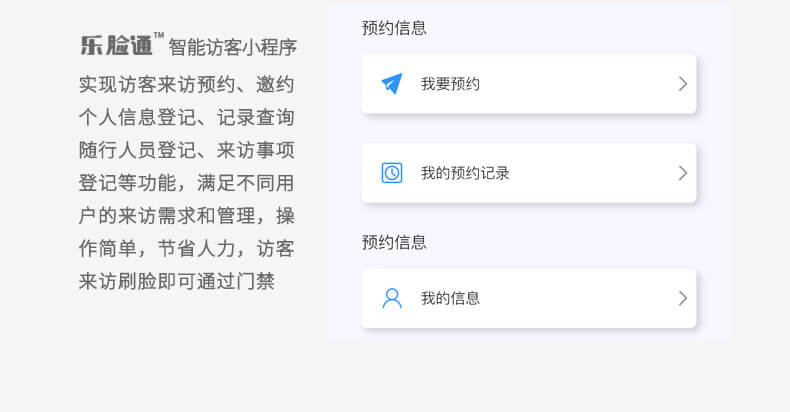Expand the 我的信息 chevron arrow

pos(683,298)
